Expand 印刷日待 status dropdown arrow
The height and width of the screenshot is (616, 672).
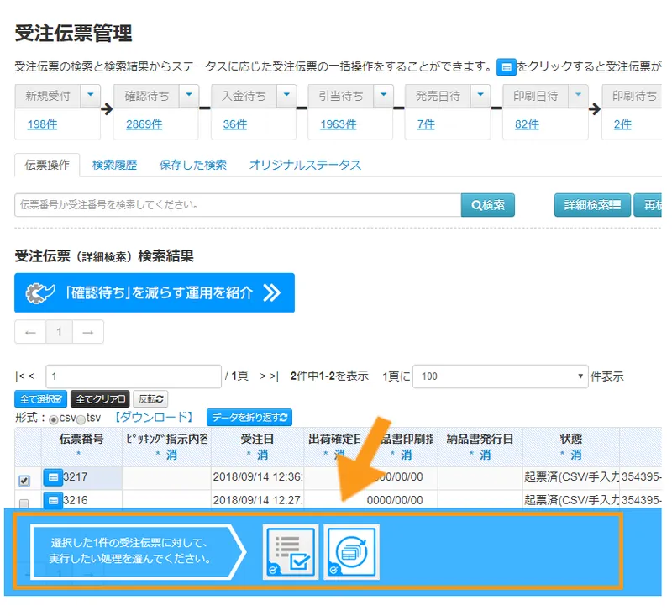[x=578, y=95]
